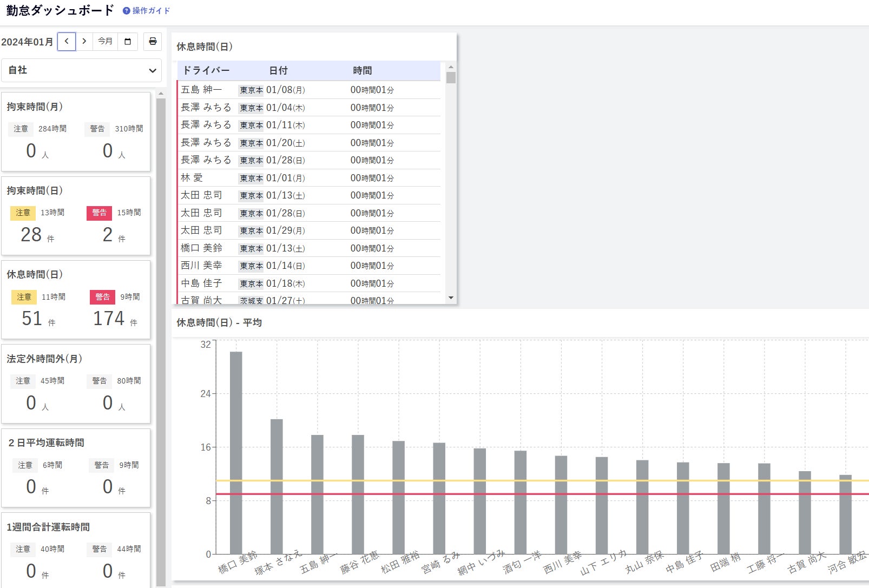869x588 pixels.
Task: Select 五島 紳一 row dated 01/08
Action: coord(308,90)
